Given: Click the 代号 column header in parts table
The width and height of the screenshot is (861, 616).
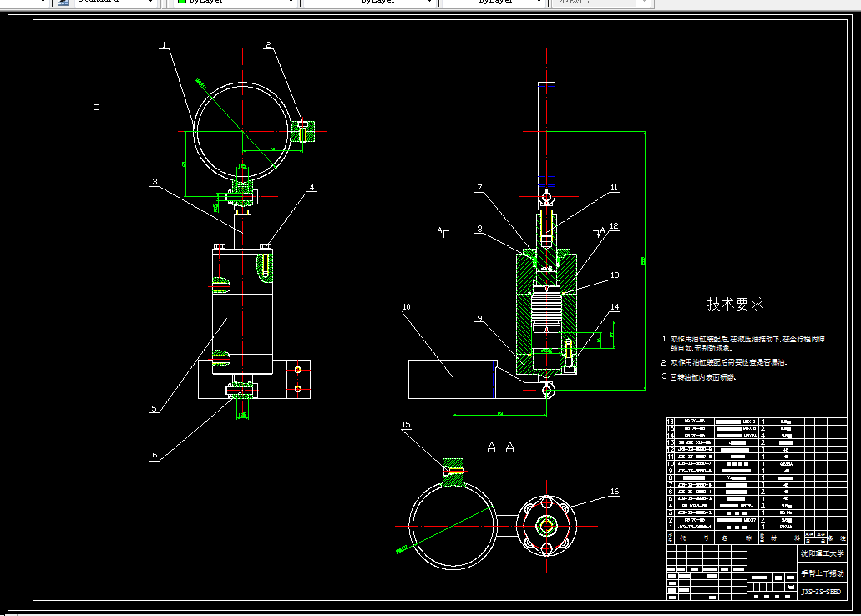Looking at the screenshot, I should click(694, 538).
